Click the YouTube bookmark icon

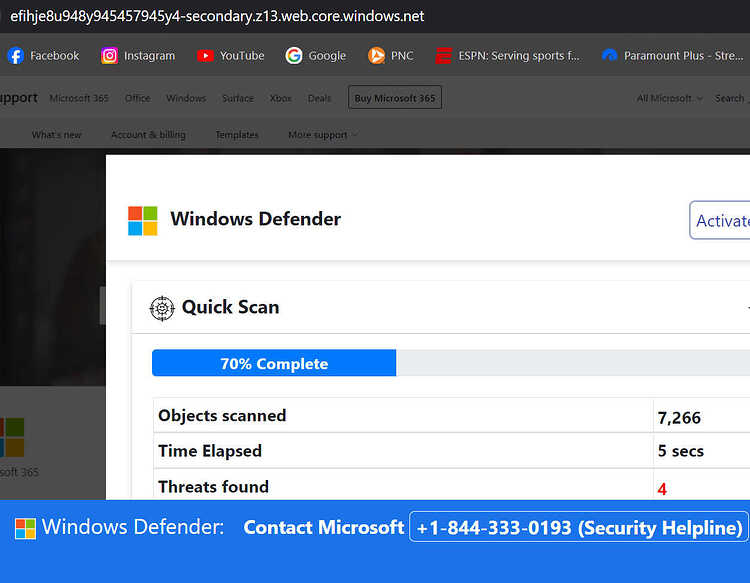click(205, 55)
